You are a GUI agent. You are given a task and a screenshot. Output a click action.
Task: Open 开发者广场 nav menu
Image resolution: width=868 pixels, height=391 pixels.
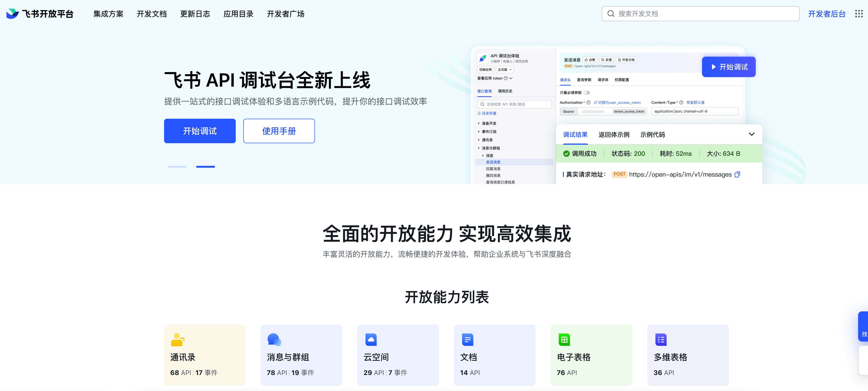(286, 14)
